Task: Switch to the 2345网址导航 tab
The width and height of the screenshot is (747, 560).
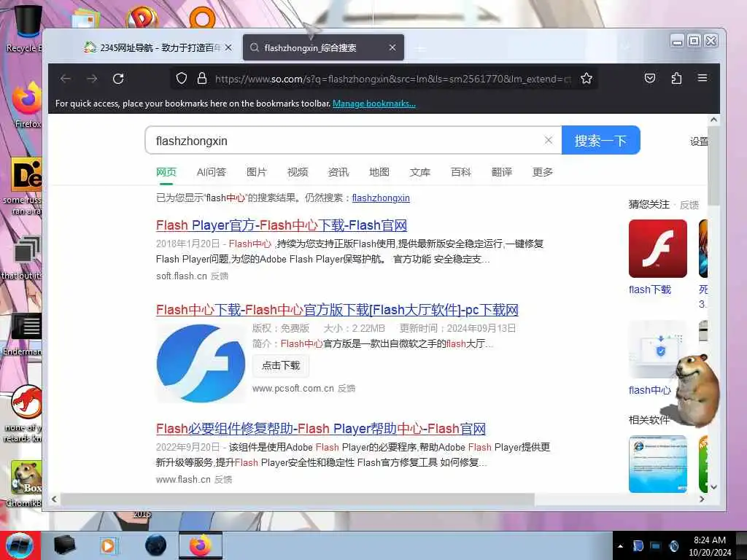Action: click(158, 47)
